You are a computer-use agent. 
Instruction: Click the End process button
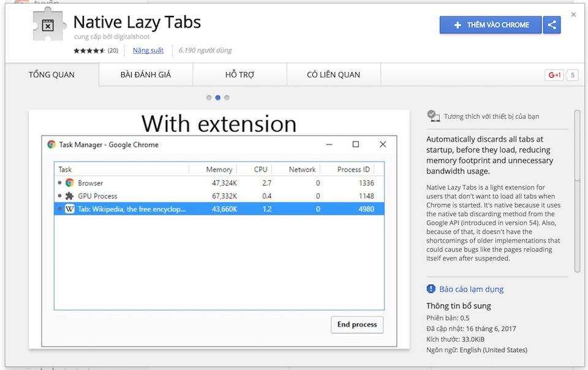pos(357,325)
